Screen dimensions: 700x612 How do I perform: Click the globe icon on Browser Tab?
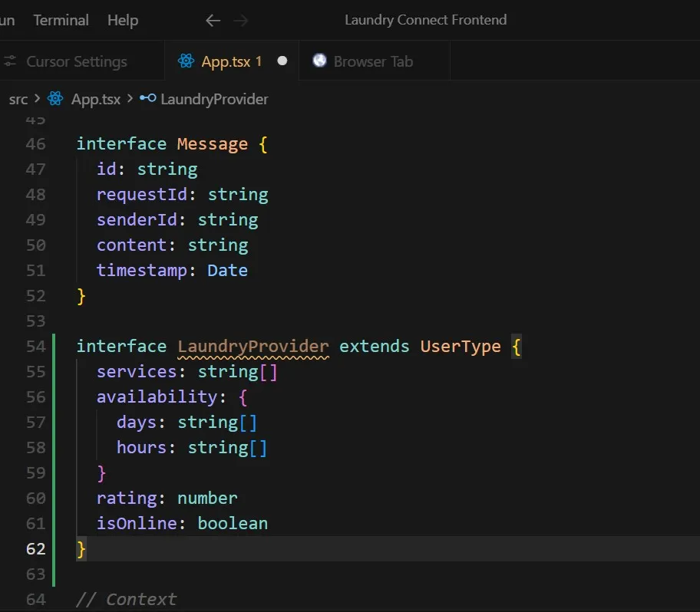click(319, 61)
